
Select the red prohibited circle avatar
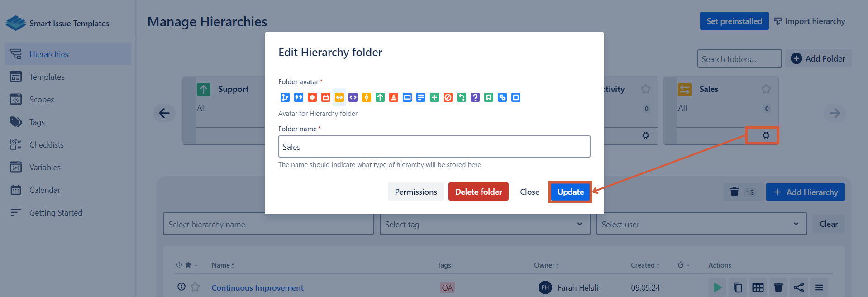click(448, 97)
